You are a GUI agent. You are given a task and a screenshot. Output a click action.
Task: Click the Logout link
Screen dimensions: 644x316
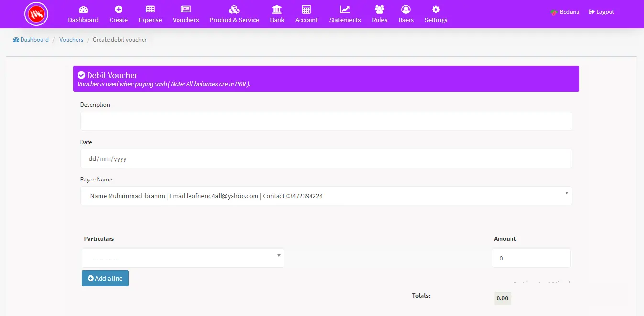coord(601,12)
